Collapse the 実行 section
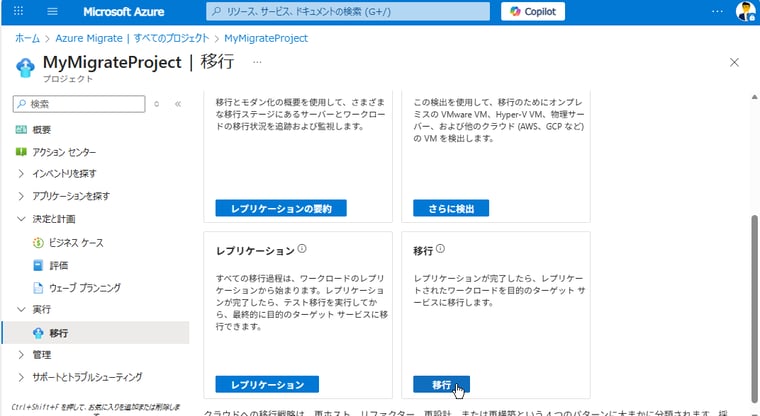The height and width of the screenshot is (416, 760). click(x=21, y=309)
